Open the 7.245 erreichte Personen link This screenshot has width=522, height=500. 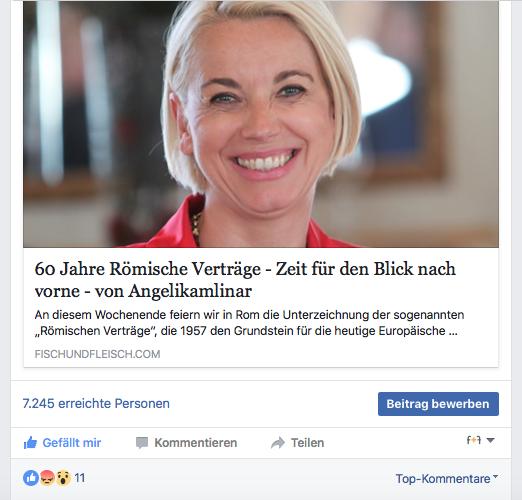(x=96, y=403)
